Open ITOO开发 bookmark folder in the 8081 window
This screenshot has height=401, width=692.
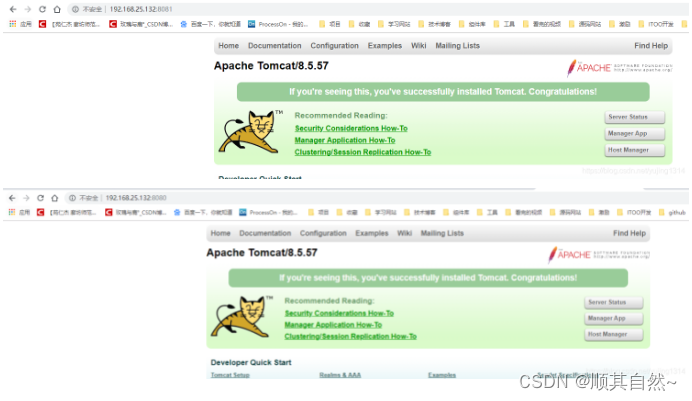[656, 24]
